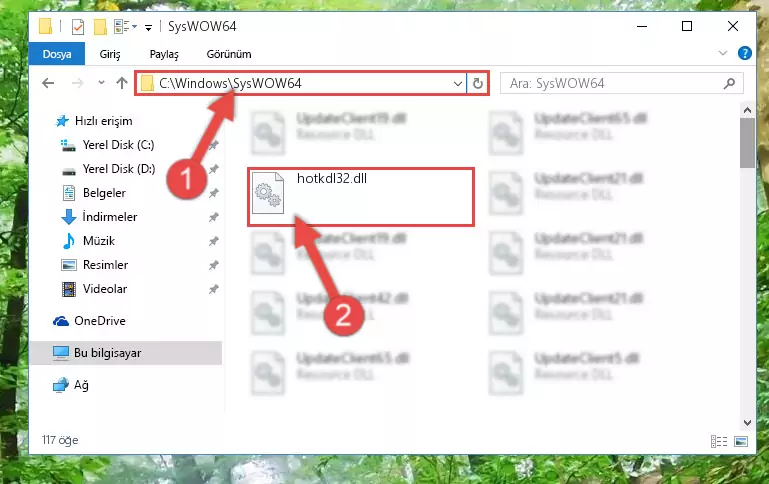Click pin icon beside İndirmeler
769x484 pixels.
[x=213, y=217]
